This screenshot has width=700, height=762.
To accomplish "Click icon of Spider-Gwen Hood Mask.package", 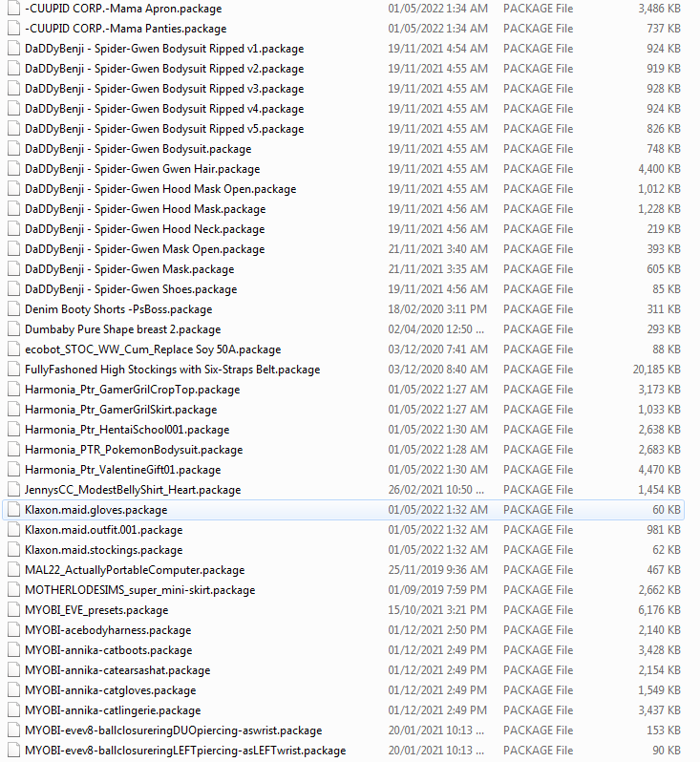I will coord(13,209).
